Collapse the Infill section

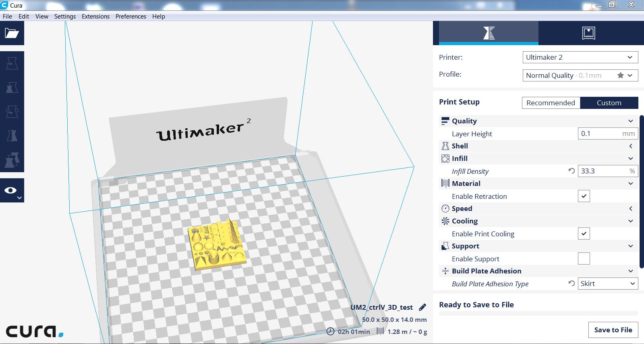(630, 158)
